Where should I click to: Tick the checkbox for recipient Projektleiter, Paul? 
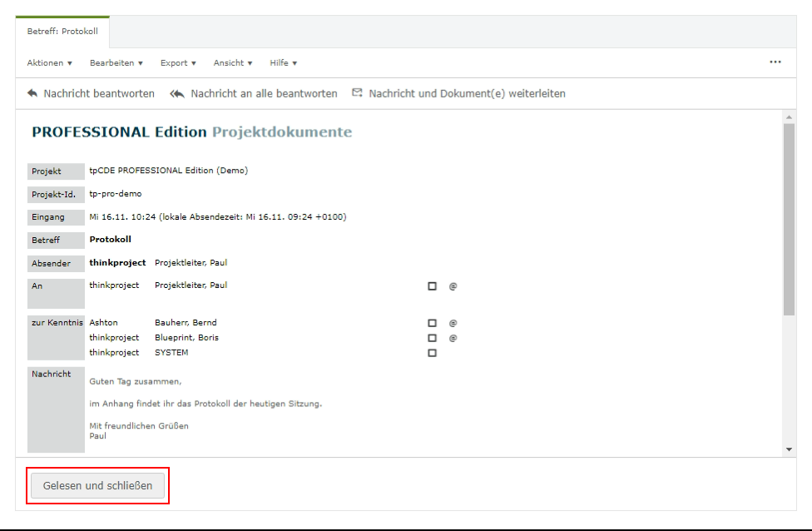pos(432,286)
